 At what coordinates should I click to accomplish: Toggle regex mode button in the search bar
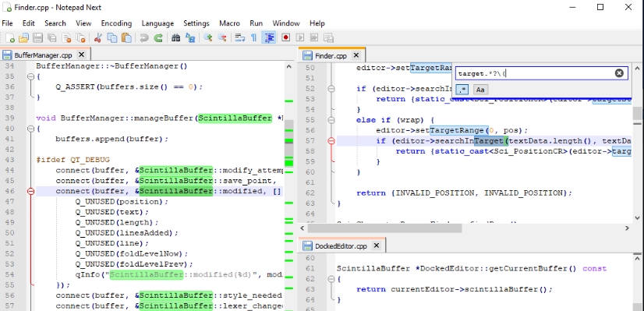pyautogui.click(x=462, y=90)
